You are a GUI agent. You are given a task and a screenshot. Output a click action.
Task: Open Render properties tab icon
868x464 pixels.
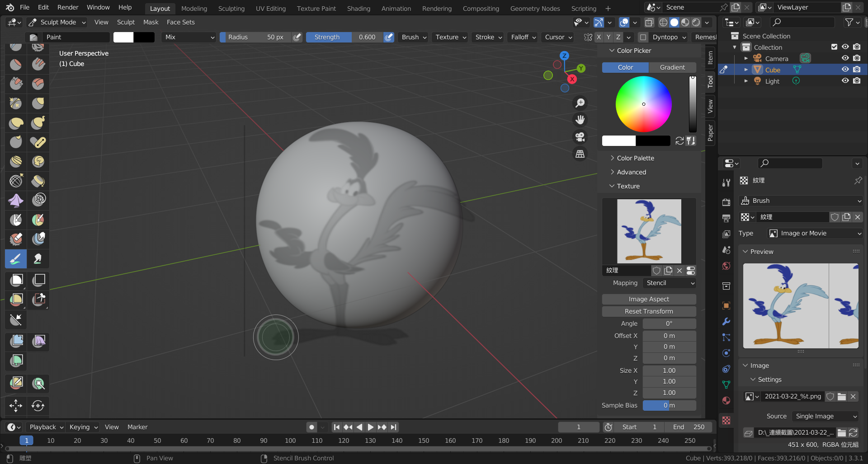click(726, 202)
